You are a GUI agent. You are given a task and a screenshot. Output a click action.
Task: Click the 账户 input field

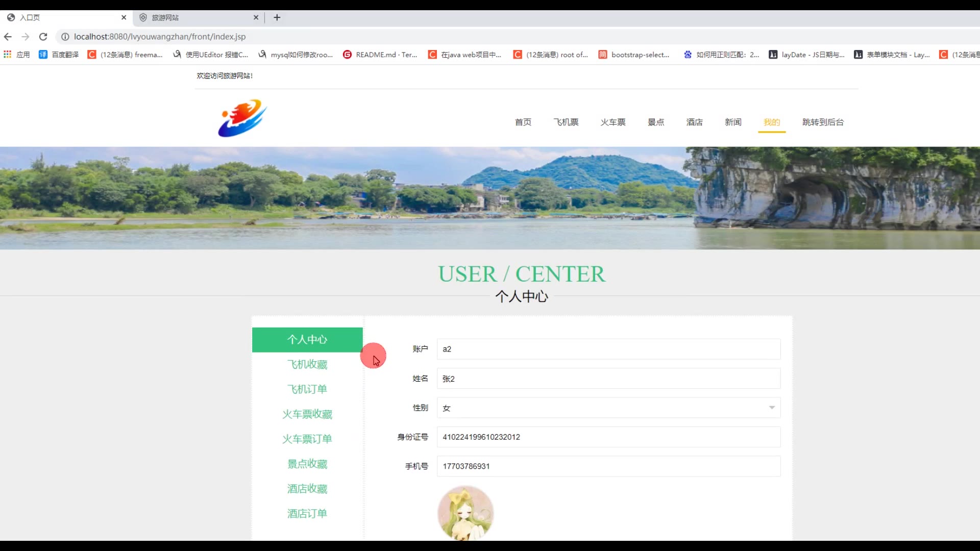[608, 349]
